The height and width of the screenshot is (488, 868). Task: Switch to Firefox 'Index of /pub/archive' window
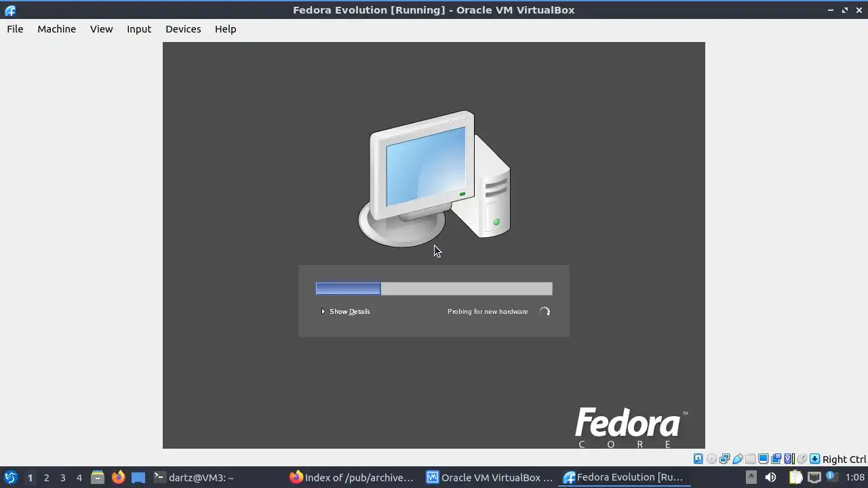353,477
